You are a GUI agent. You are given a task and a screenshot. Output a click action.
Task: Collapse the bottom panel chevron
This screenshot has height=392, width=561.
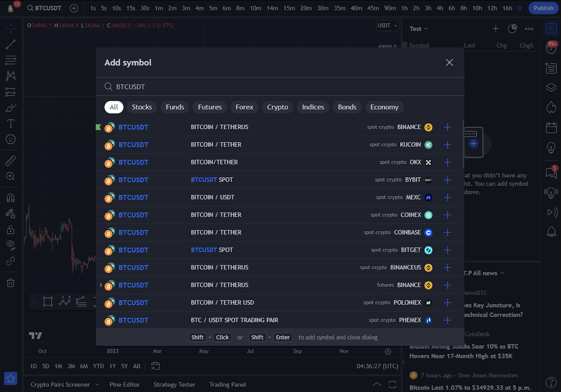(x=377, y=384)
